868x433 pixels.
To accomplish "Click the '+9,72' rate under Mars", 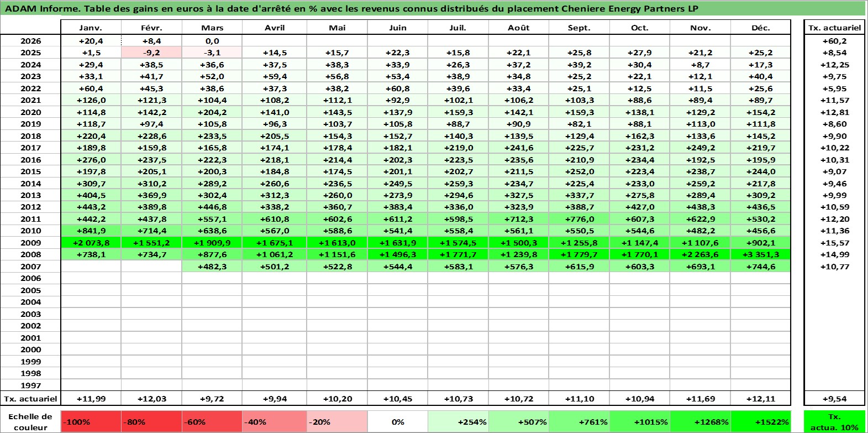I will pyautogui.click(x=212, y=399).
